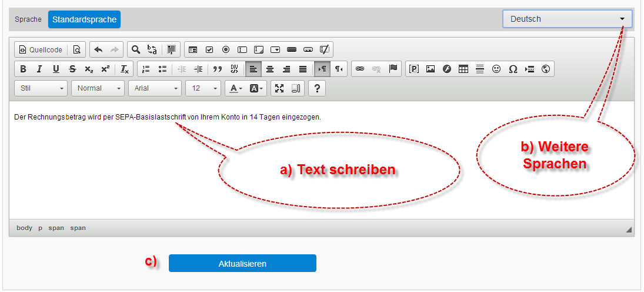Toggle superscript formatting

(105, 69)
